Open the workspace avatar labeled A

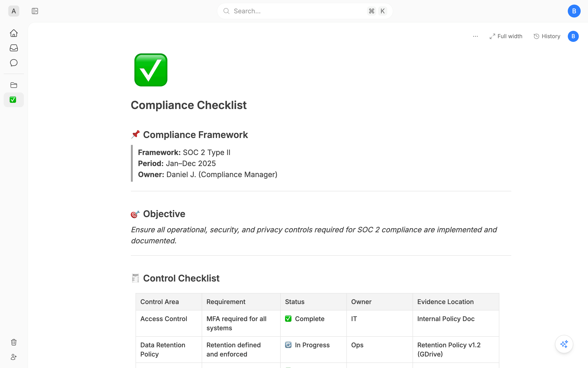click(x=14, y=11)
